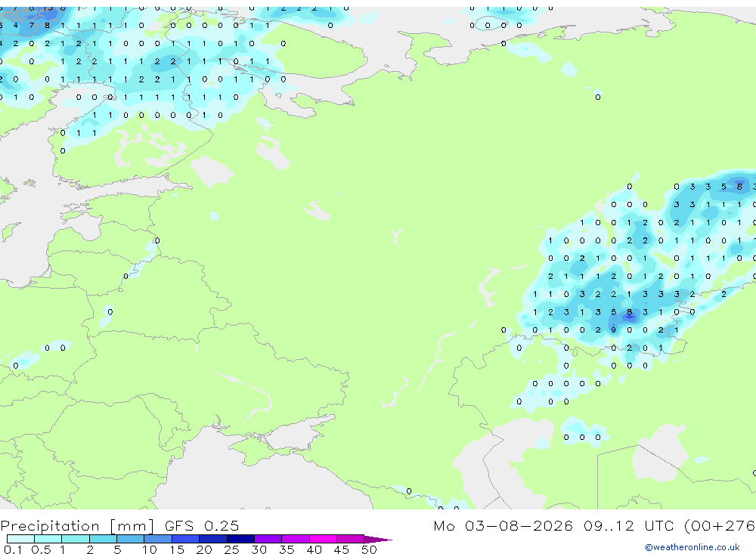Open the weatheronline.co.uk credit link

click(x=692, y=547)
